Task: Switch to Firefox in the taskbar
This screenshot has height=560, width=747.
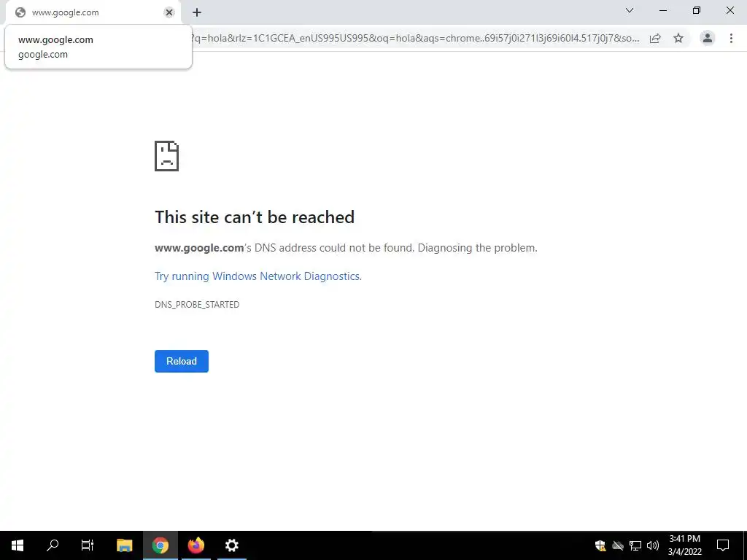Action: pos(196,545)
